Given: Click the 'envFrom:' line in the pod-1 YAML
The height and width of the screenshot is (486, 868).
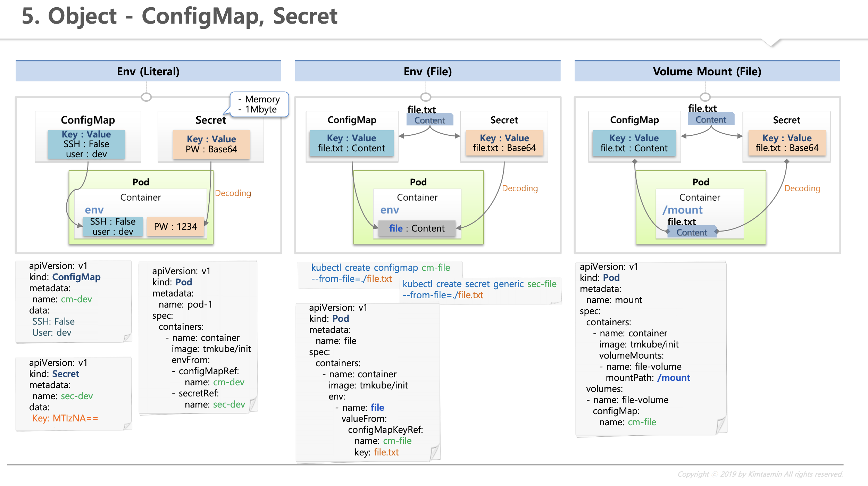Looking at the screenshot, I should click(x=191, y=360).
